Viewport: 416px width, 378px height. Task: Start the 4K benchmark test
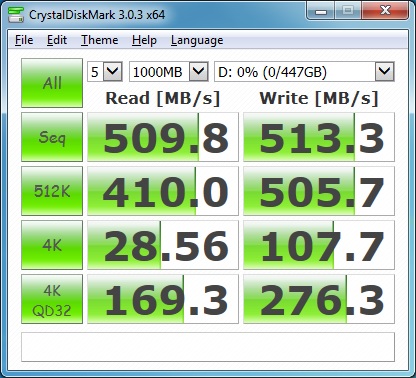pos(52,245)
